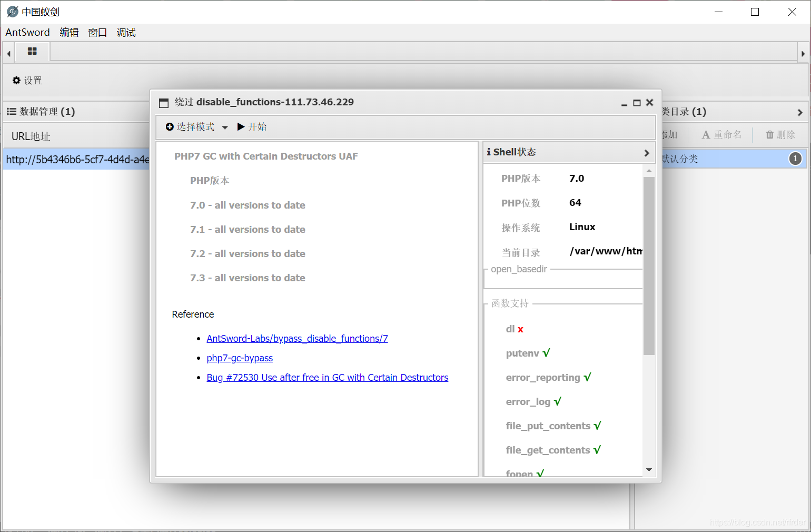The image size is (811, 532).
Task: Collapse the Shell状态 panel chevron
Action: coord(647,153)
